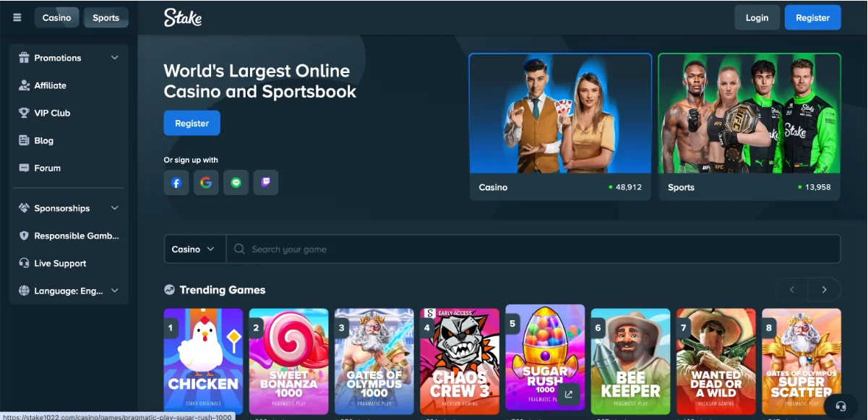Sign up with LINE icon
Viewport: 868px width, 420px height.
pos(236,183)
